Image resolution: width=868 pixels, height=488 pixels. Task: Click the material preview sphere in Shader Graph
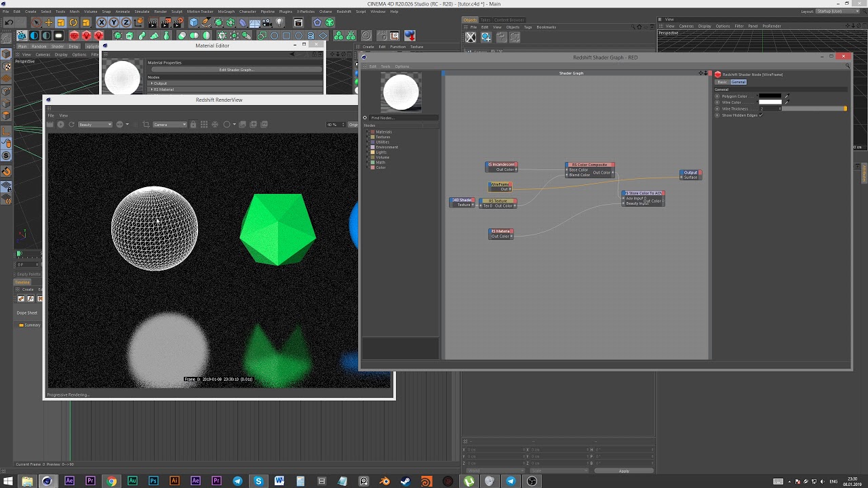click(x=401, y=92)
